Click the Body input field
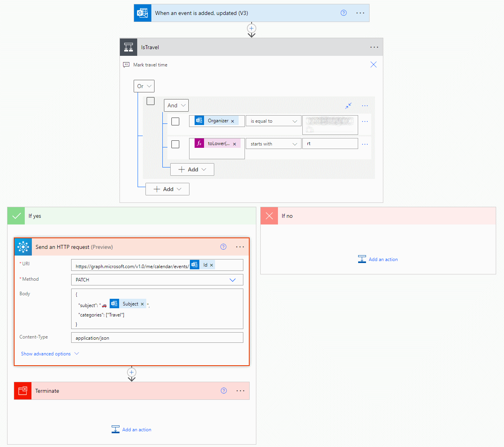Viewport: 504px width, 447px height. [x=157, y=309]
